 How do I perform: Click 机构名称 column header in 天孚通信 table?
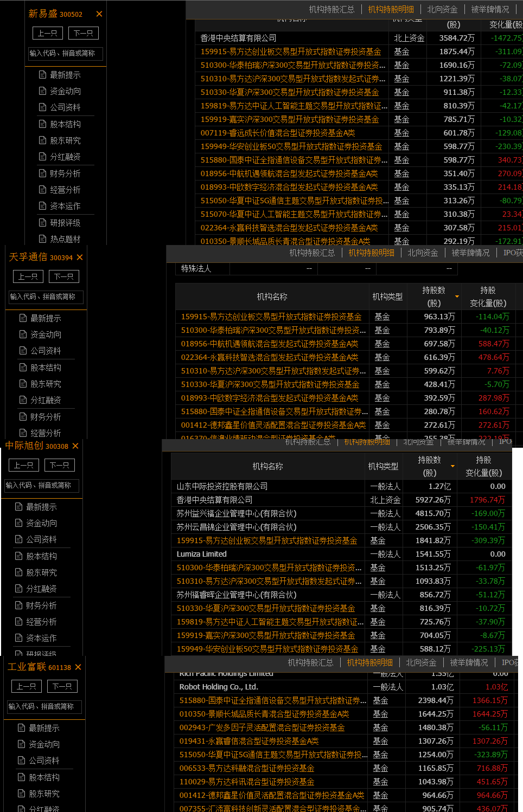(272, 297)
